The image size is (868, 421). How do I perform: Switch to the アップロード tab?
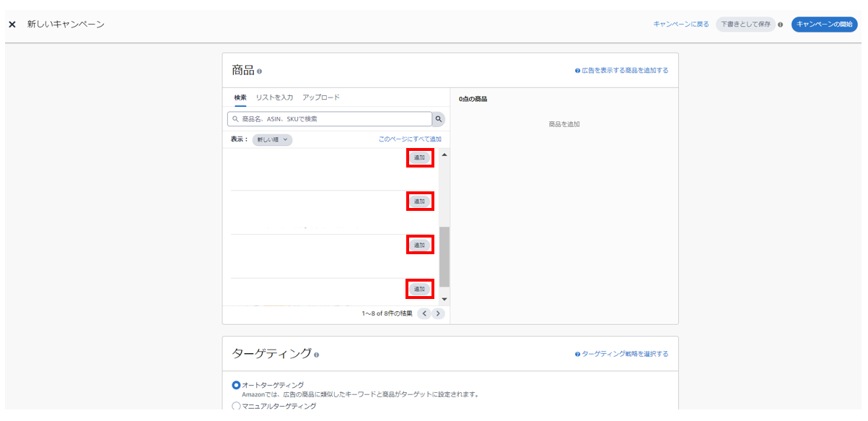[321, 97]
